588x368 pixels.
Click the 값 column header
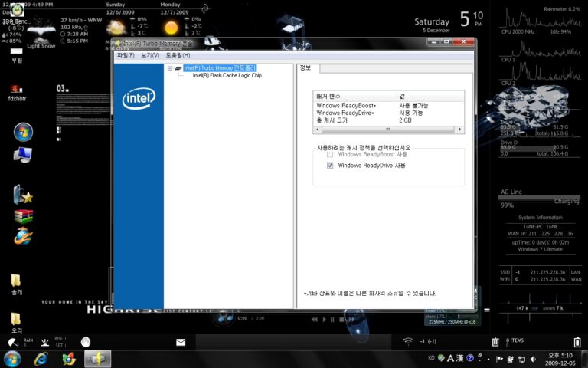coord(430,97)
